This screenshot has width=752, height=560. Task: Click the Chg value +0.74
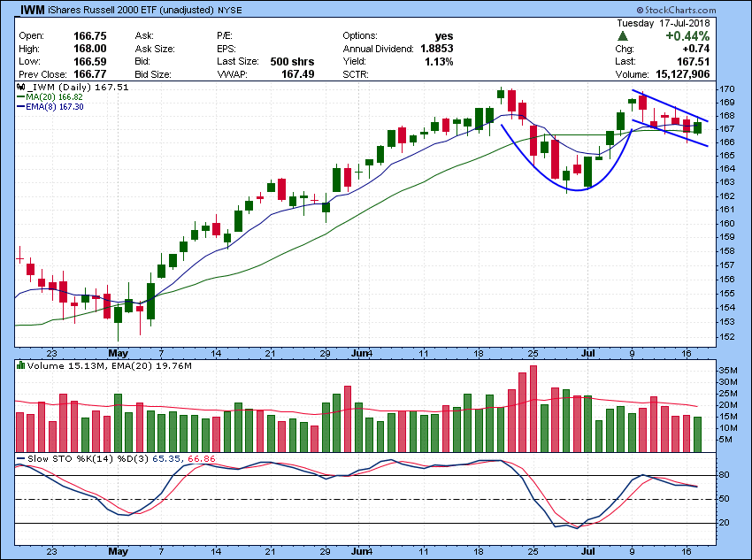[698, 49]
